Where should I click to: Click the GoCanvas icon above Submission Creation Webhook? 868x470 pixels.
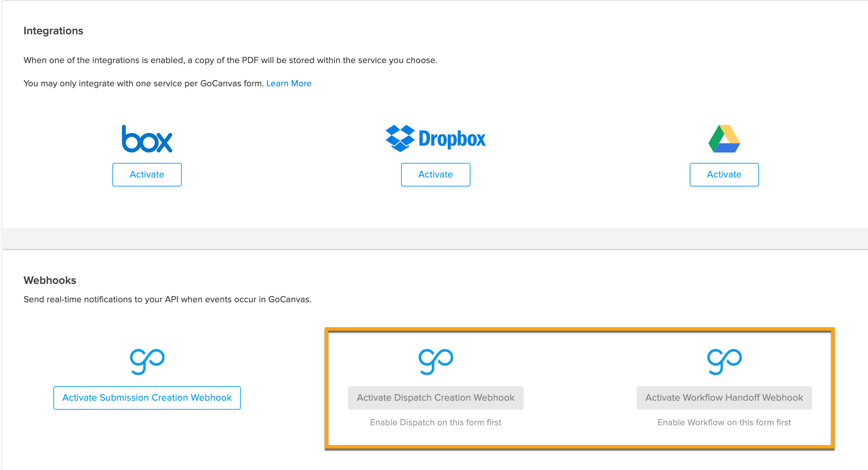146,362
